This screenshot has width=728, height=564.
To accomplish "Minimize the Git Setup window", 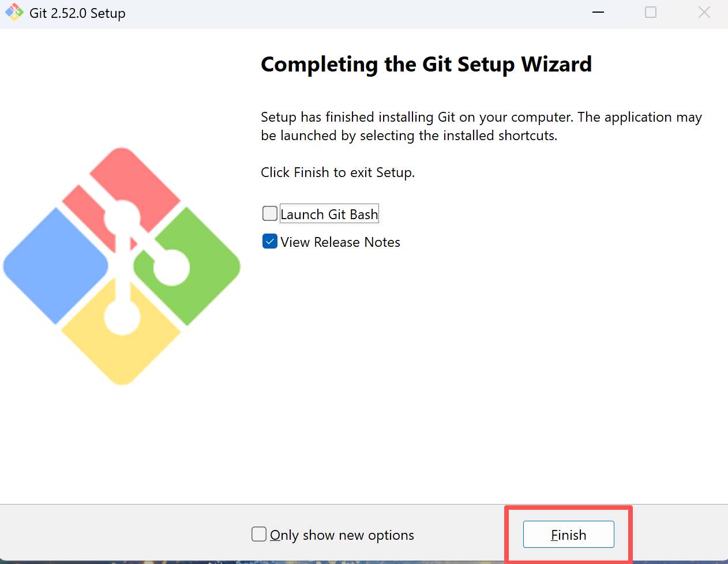I will point(598,13).
